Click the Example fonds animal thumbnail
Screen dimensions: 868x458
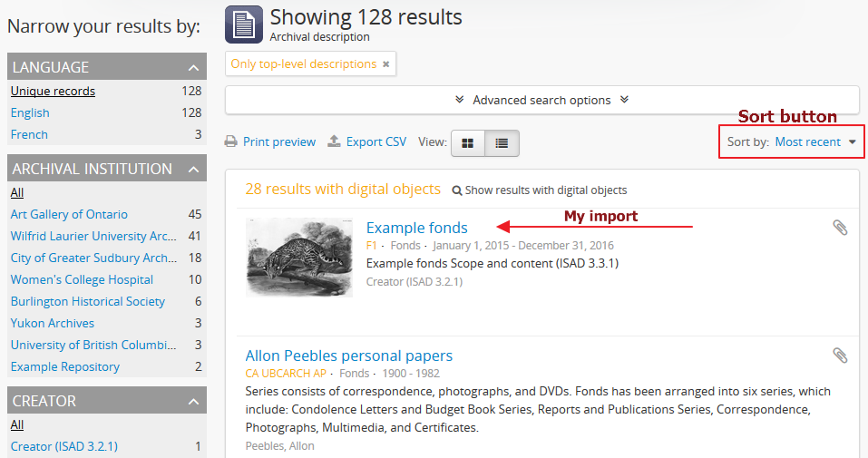coord(299,258)
